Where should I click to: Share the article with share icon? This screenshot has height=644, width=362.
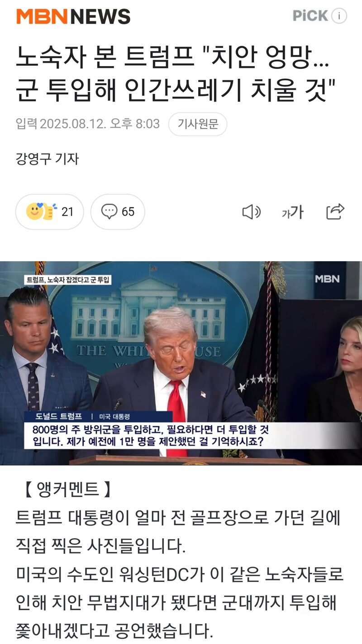coord(335,211)
